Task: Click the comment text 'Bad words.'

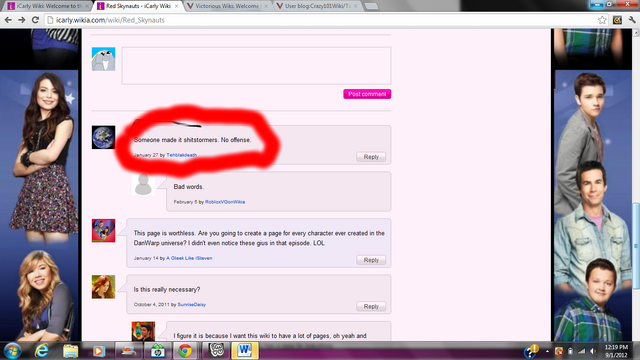Action: coord(189,187)
